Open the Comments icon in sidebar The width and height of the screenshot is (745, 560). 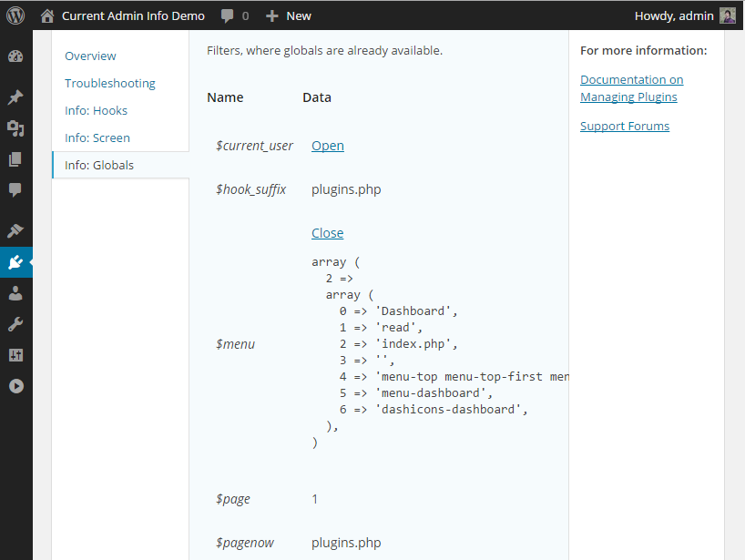pyautogui.click(x=15, y=190)
